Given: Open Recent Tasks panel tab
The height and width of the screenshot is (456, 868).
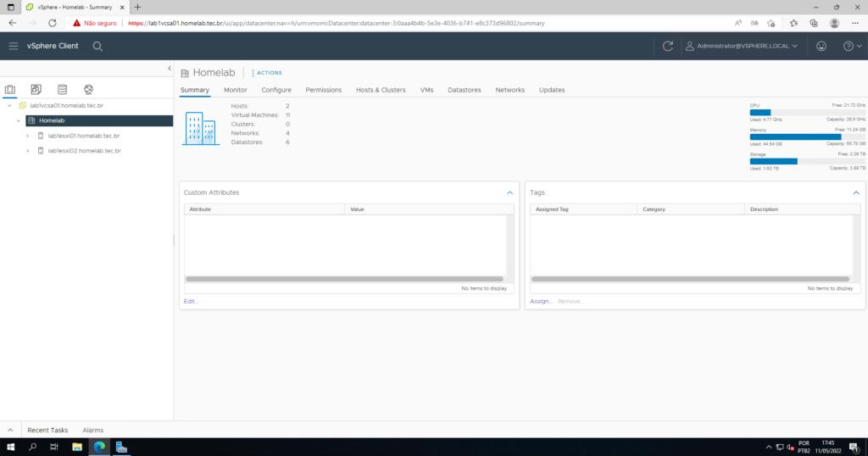Looking at the screenshot, I should 47,430.
